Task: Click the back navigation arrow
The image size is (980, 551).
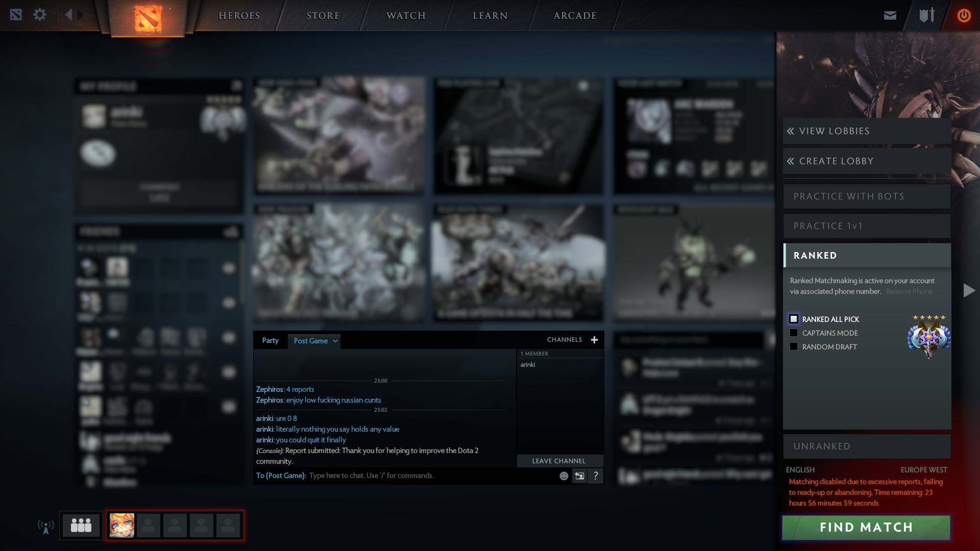Action: pyautogui.click(x=68, y=14)
